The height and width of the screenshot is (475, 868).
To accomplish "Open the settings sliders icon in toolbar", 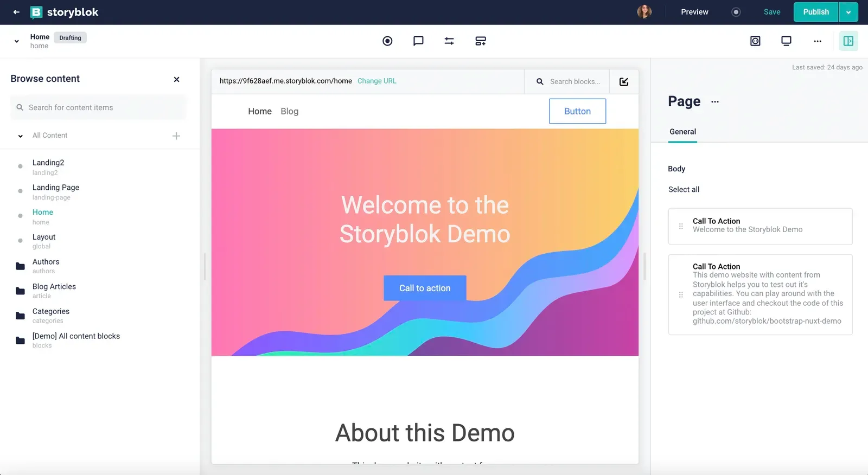I will click(x=449, y=41).
